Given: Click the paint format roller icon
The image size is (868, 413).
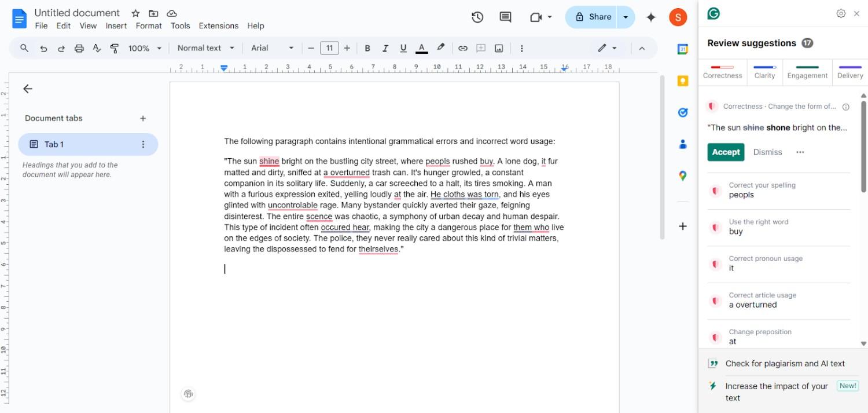Looking at the screenshot, I should coord(115,48).
